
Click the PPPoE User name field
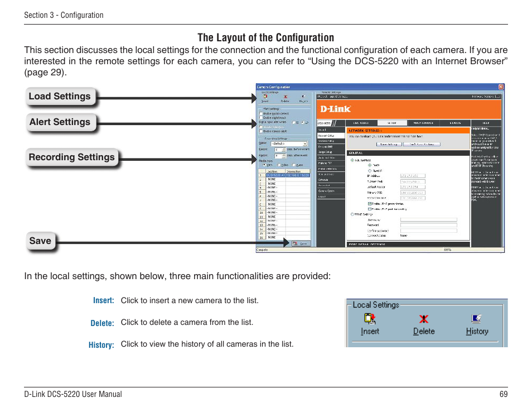point(428,220)
